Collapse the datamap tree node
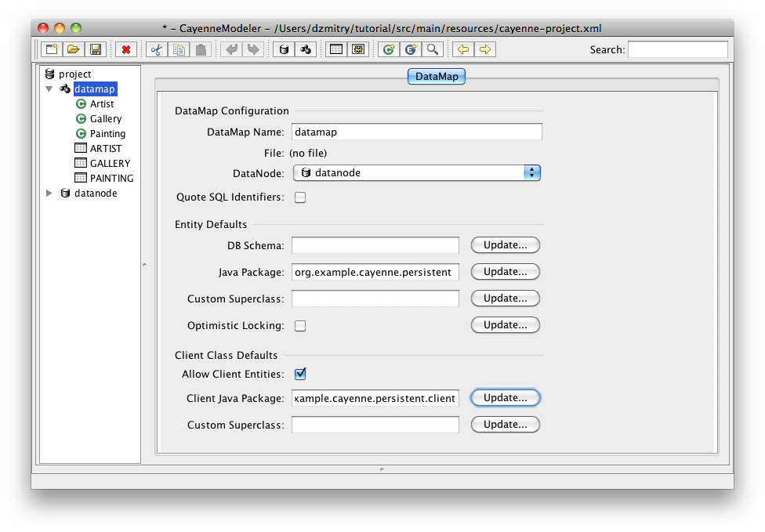This screenshot has width=765, height=532. [x=49, y=89]
